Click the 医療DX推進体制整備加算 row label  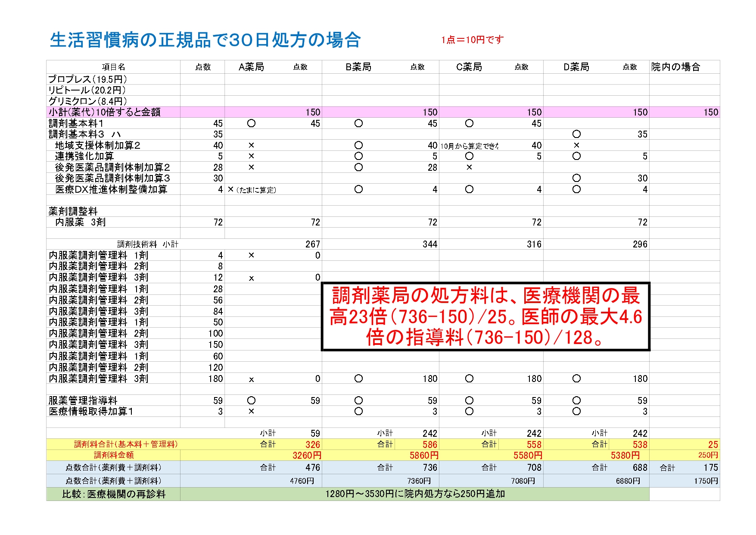pos(111,189)
